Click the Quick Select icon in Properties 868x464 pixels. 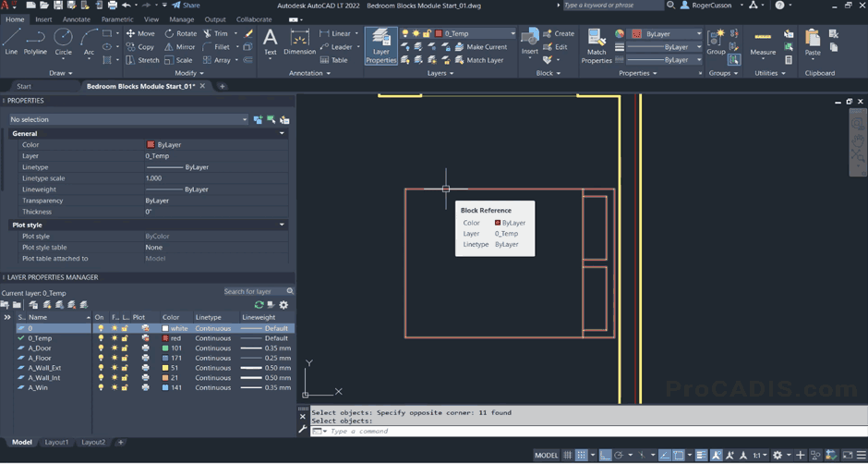pos(284,120)
